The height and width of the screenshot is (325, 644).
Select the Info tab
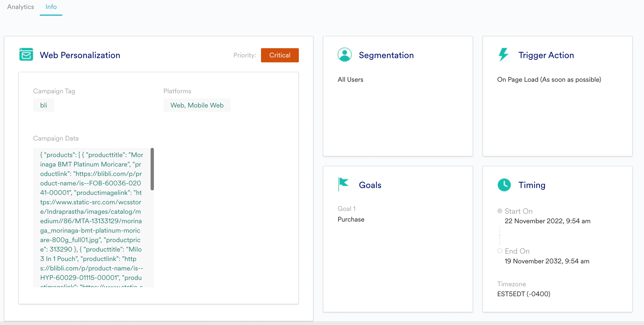(x=51, y=7)
